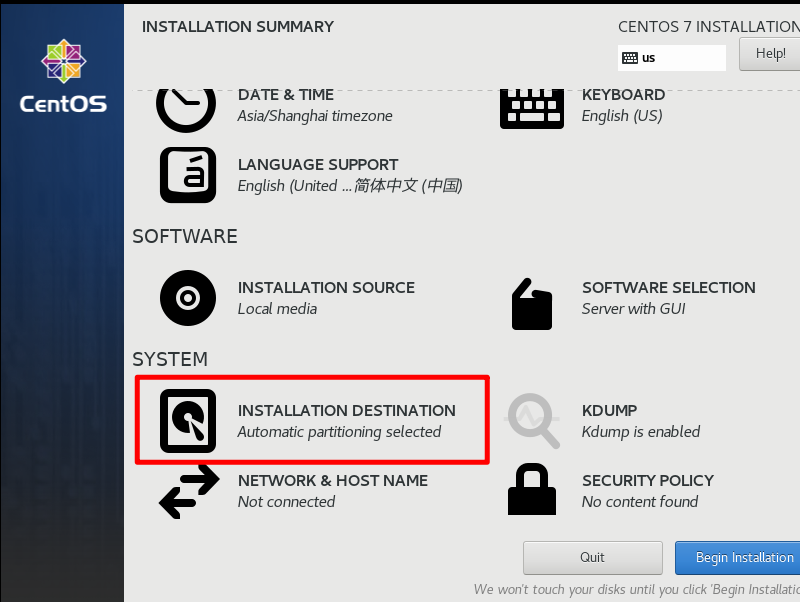
Task: Click the Network & Host Name arrows icon
Action: coord(189,491)
